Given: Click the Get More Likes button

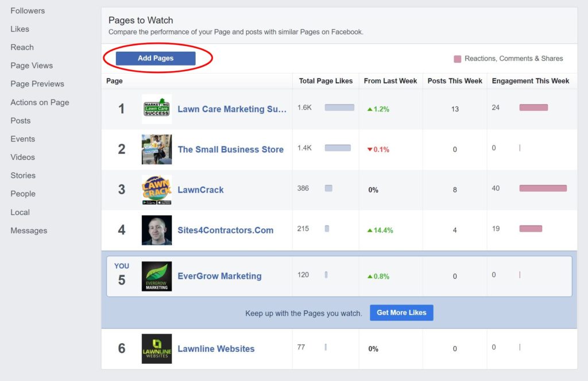Looking at the screenshot, I should point(401,313).
